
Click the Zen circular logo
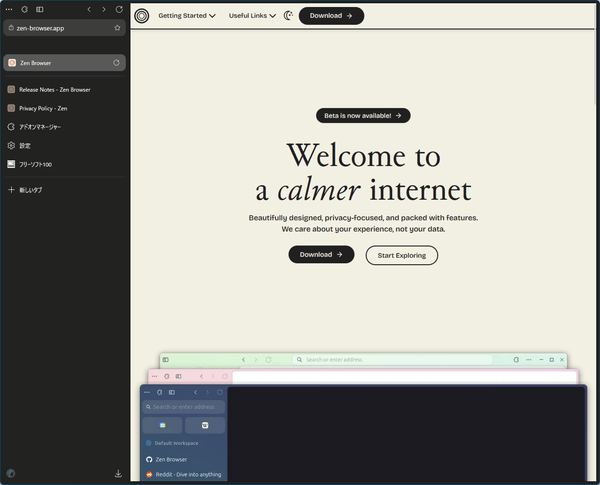(x=142, y=16)
